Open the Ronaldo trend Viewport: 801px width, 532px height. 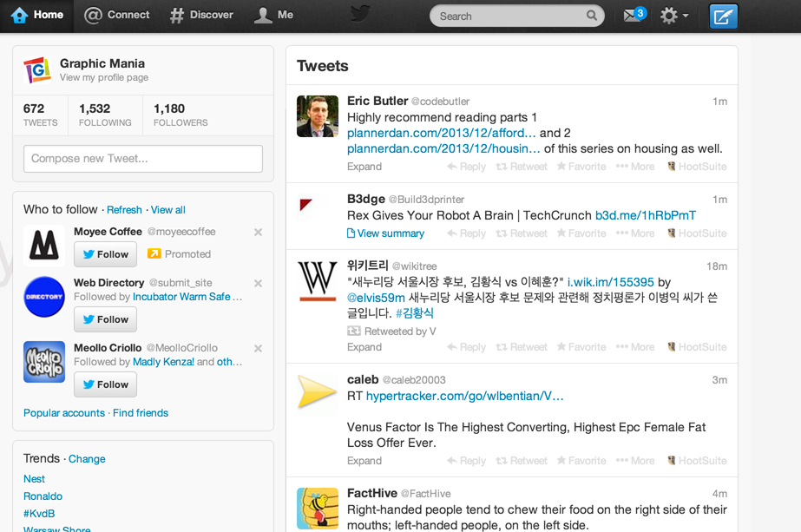click(43, 496)
